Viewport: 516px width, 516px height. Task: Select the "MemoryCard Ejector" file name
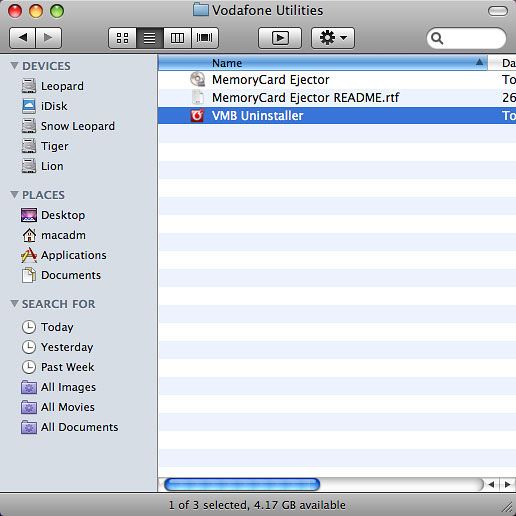pos(271,80)
